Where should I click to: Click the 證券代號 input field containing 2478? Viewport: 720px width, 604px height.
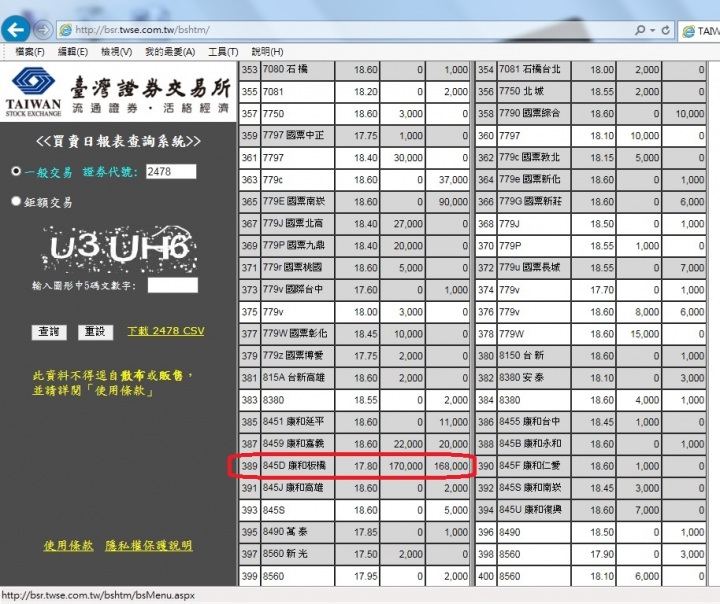click(x=171, y=171)
